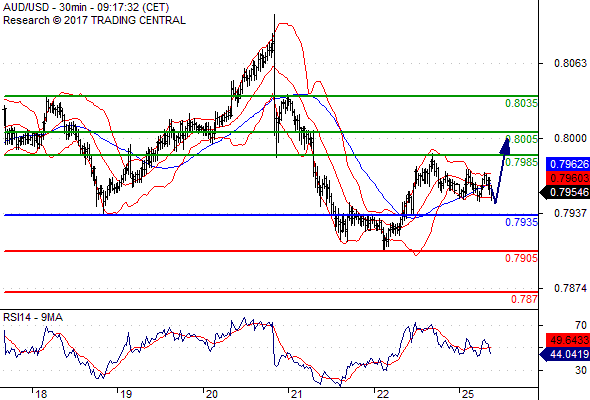Select the 0.8035 green resistance label

(x=521, y=103)
